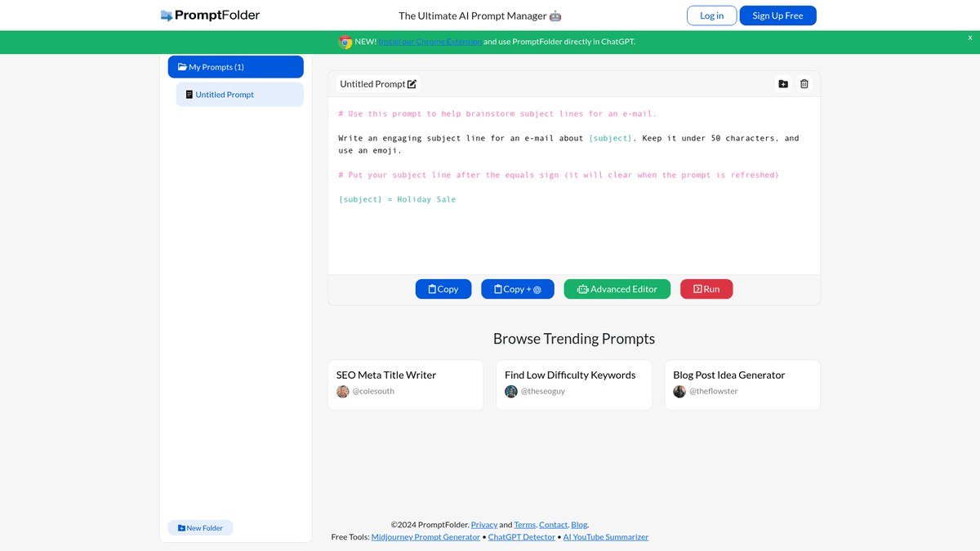Create a New Folder
Screen dimensions: 980x551
pyautogui.click(x=201, y=528)
